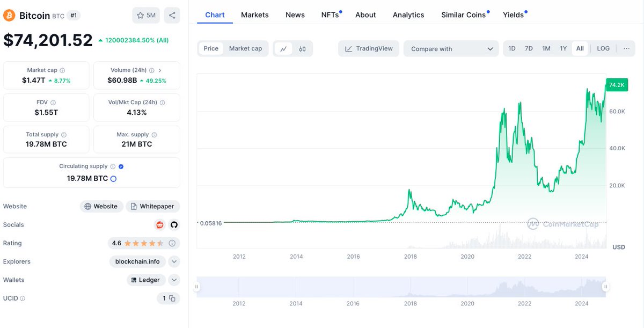This screenshot has height=328, width=644.
Task: Copy the UCID value
Action: click(x=172, y=298)
